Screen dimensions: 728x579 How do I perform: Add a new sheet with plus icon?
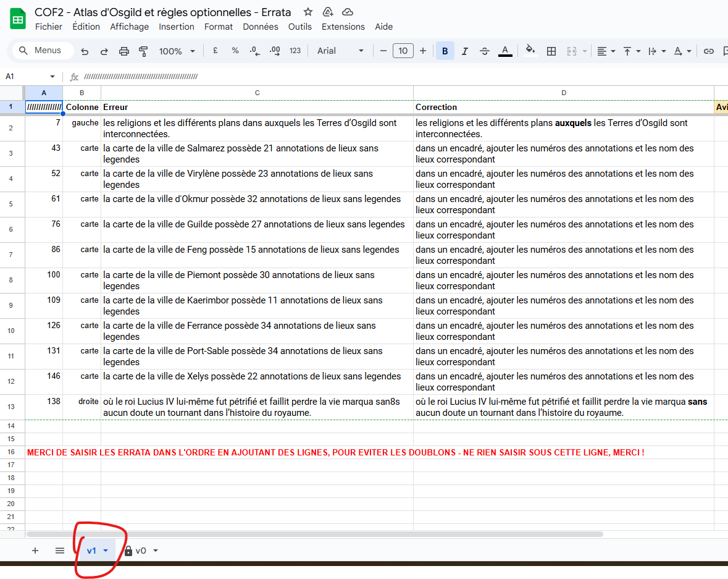pos(35,551)
